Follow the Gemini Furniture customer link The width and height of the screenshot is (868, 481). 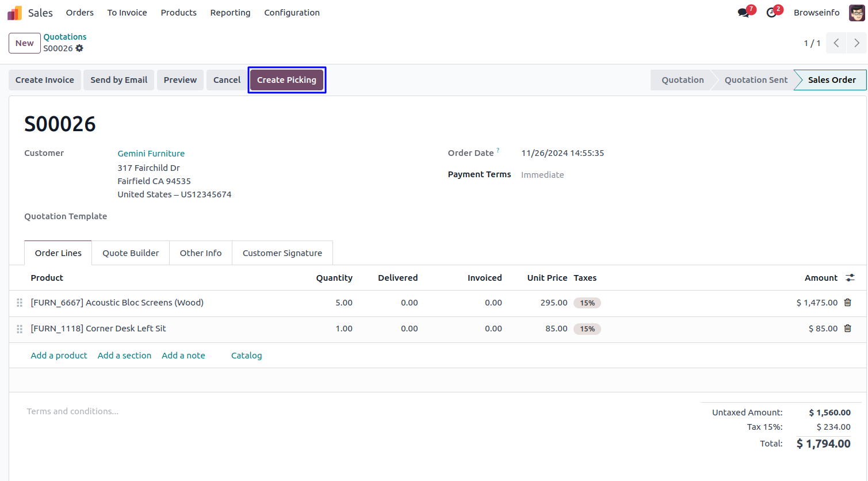click(x=151, y=154)
